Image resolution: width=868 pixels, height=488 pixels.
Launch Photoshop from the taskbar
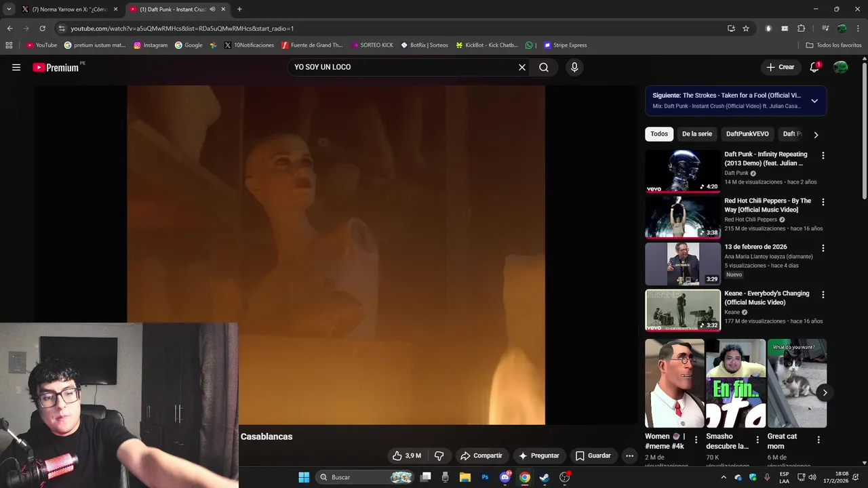485,477
